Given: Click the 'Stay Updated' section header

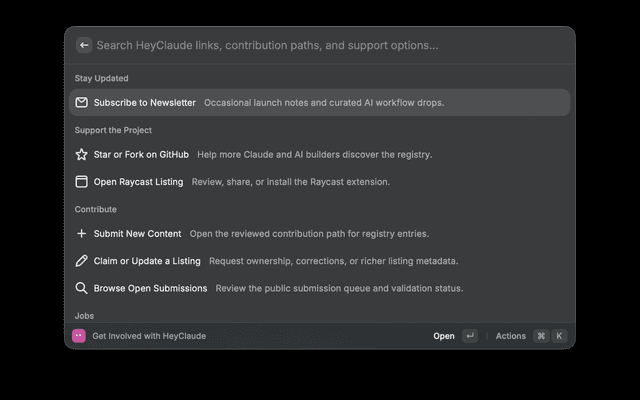Looking at the screenshot, I should (101, 78).
